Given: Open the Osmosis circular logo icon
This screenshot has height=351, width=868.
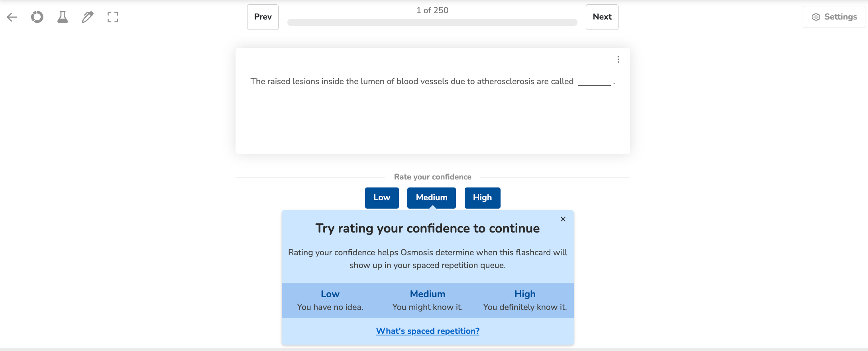Looking at the screenshot, I should (x=37, y=17).
